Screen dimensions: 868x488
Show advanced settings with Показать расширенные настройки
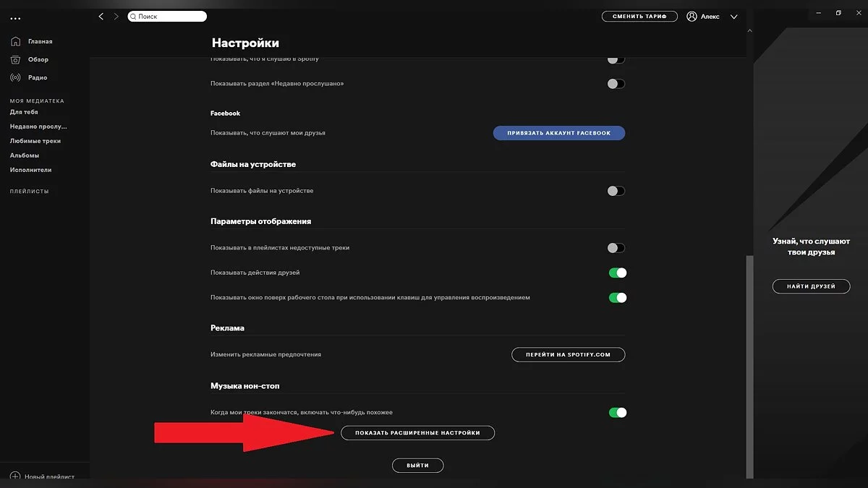[x=417, y=433]
